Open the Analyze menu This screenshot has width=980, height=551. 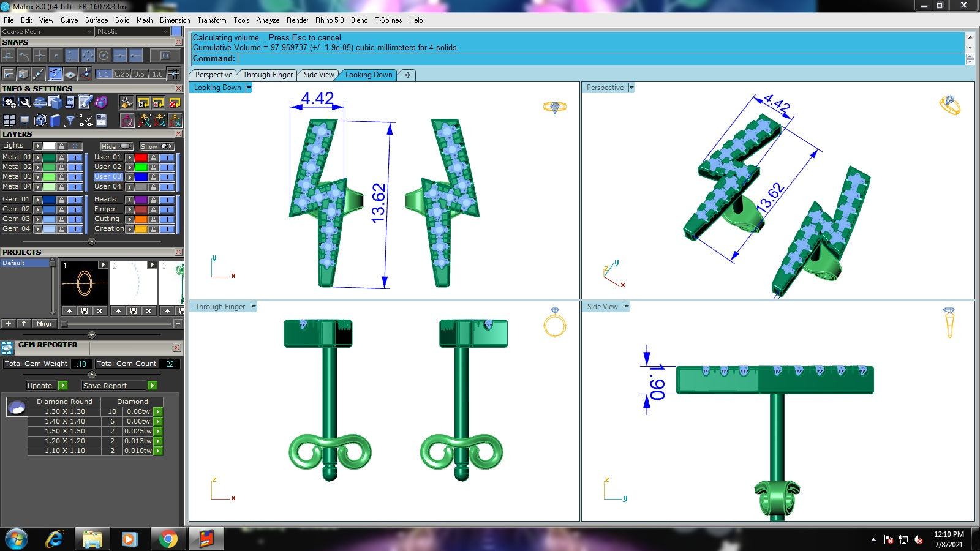pyautogui.click(x=268, y=20)
